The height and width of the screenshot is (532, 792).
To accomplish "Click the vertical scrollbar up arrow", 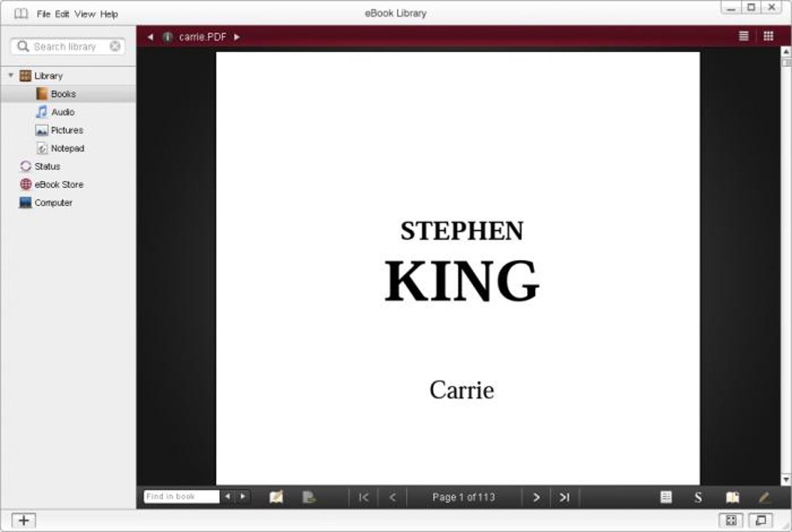I will pyautogui.click(x=786, y=51).
